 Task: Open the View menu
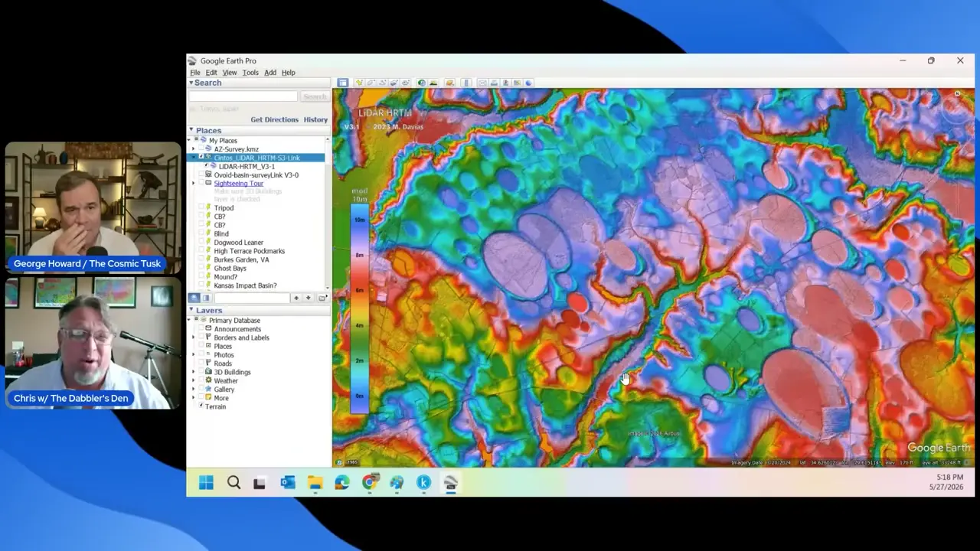(230, 73)
